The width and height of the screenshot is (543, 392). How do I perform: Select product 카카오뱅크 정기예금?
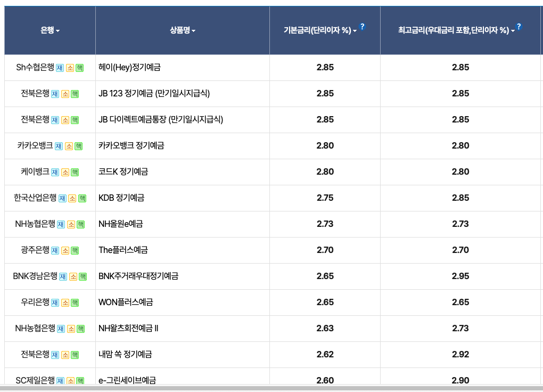(131, 145)
